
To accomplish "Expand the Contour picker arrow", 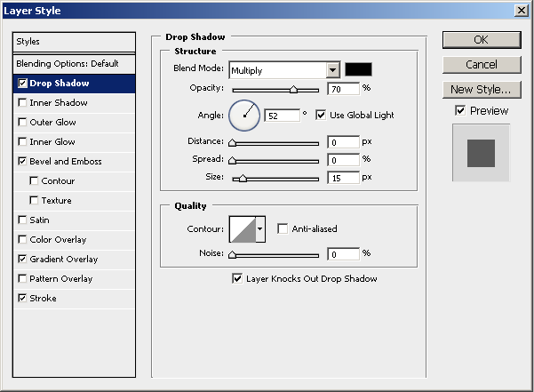I will click(x=260, y=229).
